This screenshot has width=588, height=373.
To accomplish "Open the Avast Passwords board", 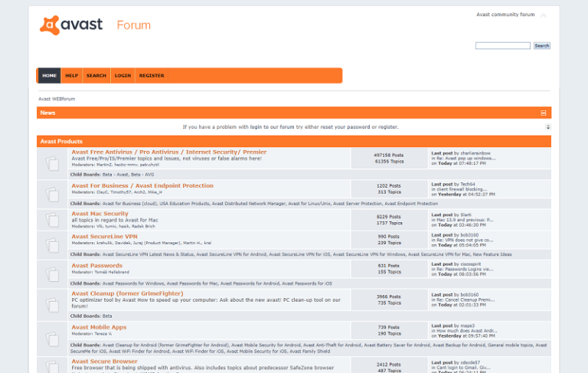I will 97,265.
